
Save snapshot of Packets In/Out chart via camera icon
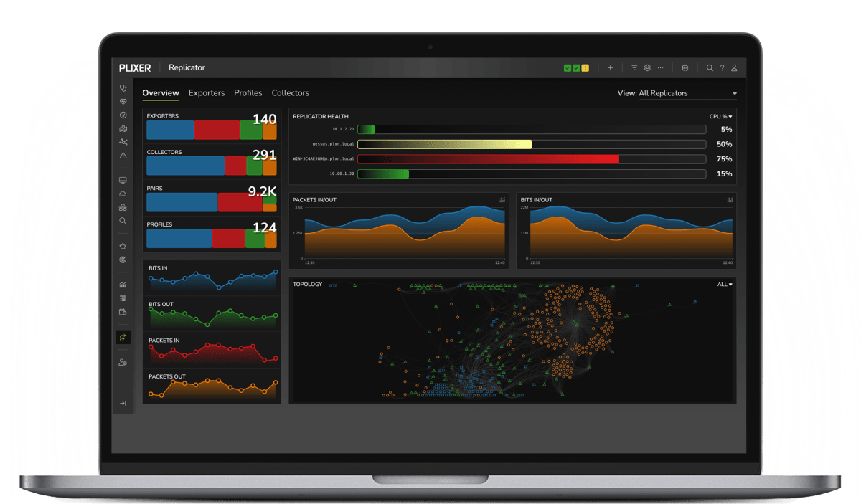(502, 200)
